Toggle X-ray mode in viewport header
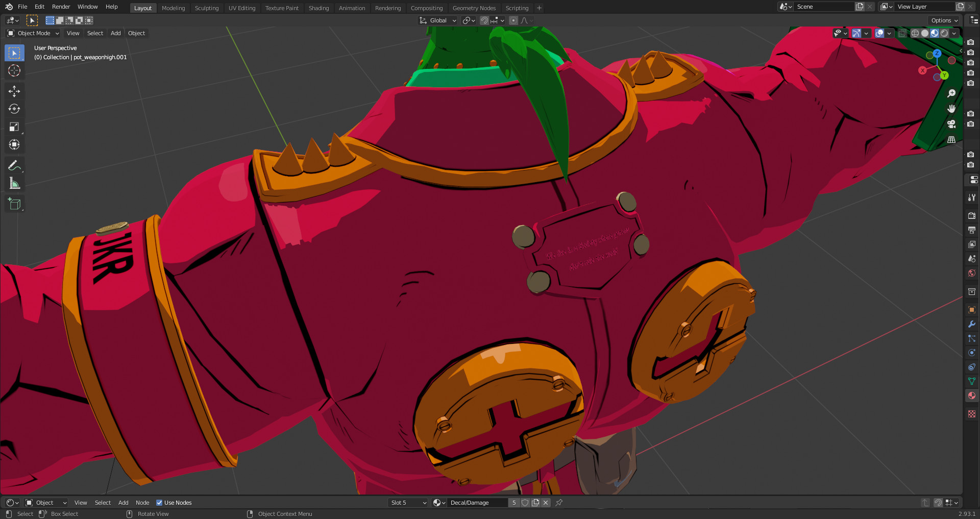This screenshot has width=980, height=519. [x=902, y=33]
